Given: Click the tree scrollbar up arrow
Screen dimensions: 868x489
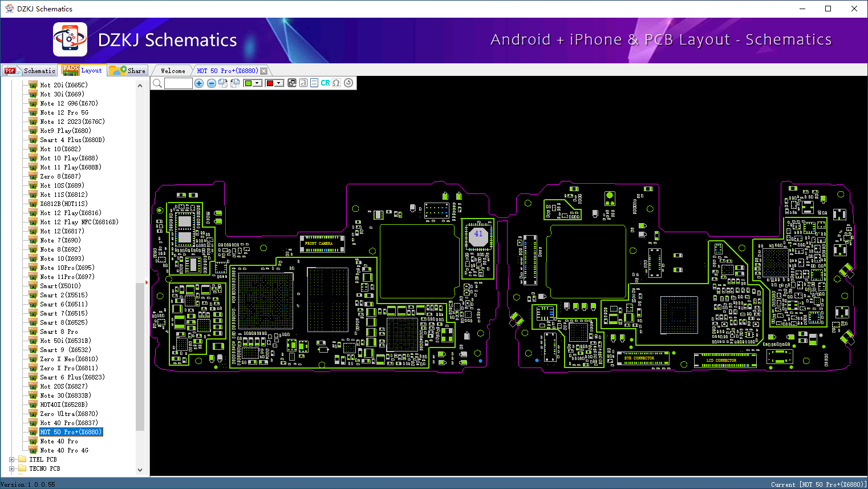Looking at the screenshot, I should click(x=140, y=86).
